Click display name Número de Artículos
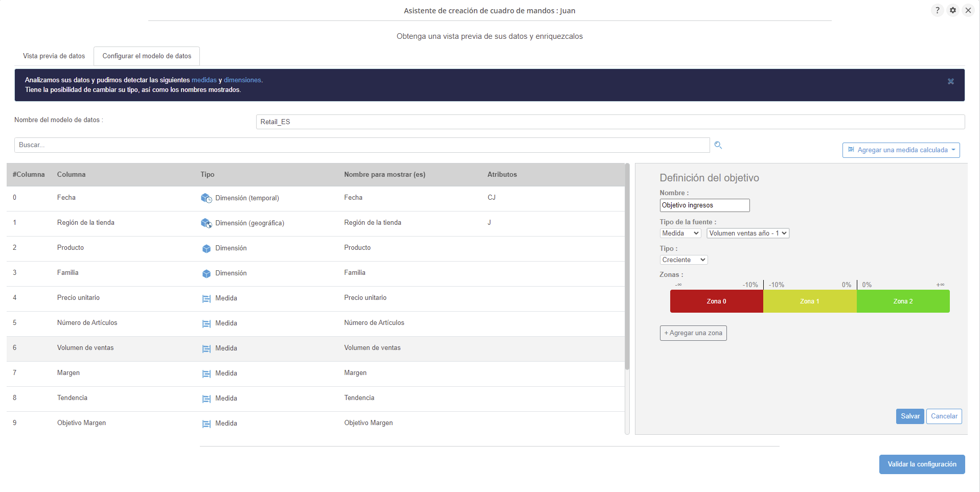 pyautogui.click(x=374, y=323)
